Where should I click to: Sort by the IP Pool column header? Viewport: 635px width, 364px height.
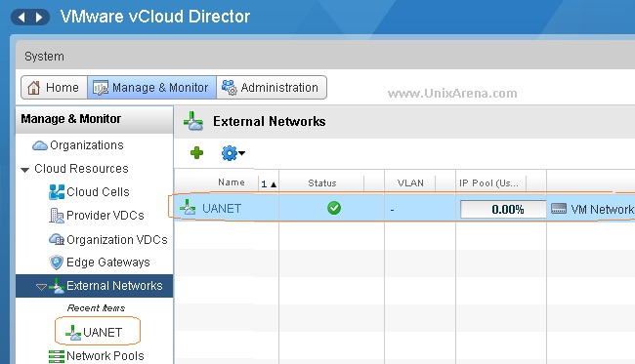tap(488, 183)
